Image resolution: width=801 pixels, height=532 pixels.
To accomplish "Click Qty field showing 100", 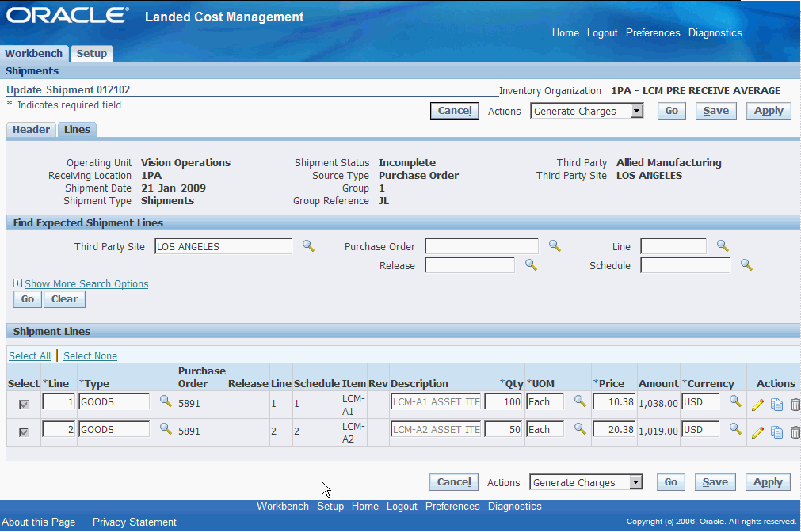I will pos(503,401).
